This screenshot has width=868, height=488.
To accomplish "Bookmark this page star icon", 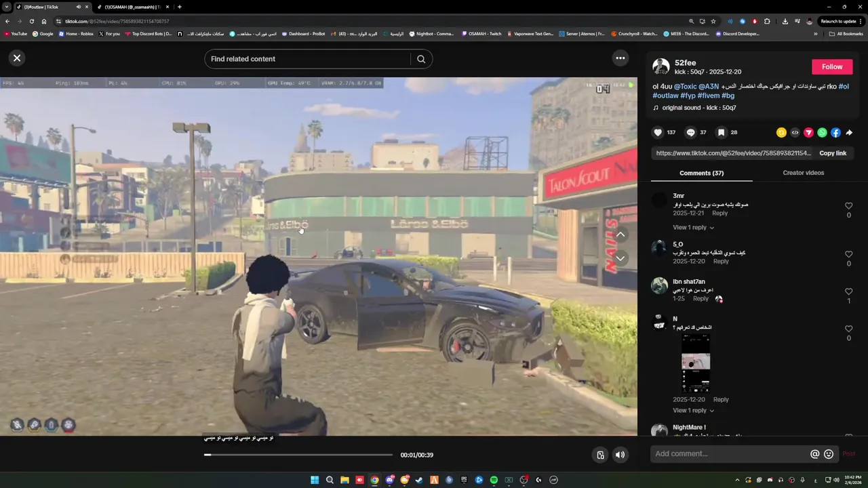I will (x=713, y=21).
